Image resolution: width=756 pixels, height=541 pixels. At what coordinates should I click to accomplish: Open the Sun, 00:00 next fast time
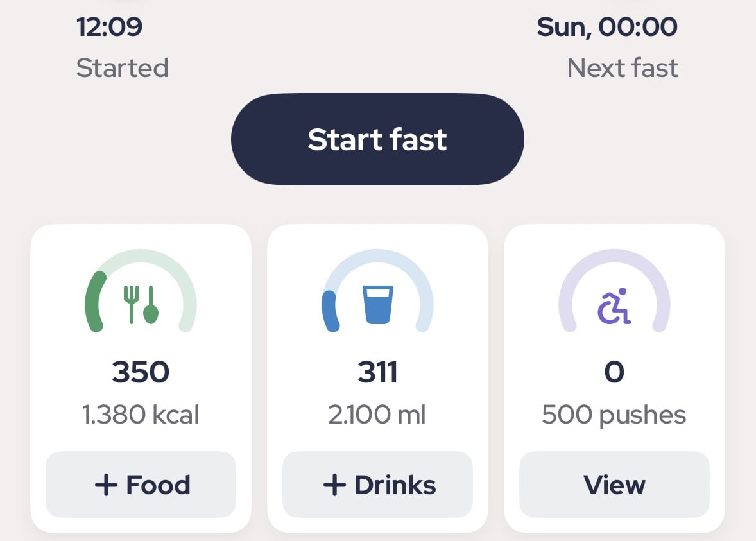[x=608, y=26]
